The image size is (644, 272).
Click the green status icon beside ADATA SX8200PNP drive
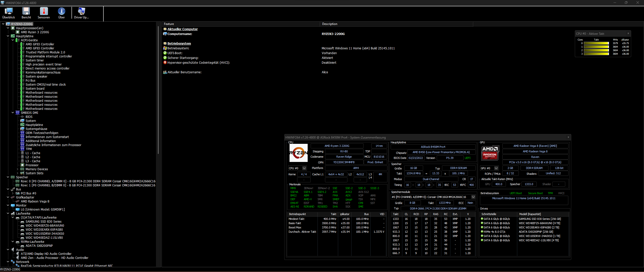coord(482,232)
